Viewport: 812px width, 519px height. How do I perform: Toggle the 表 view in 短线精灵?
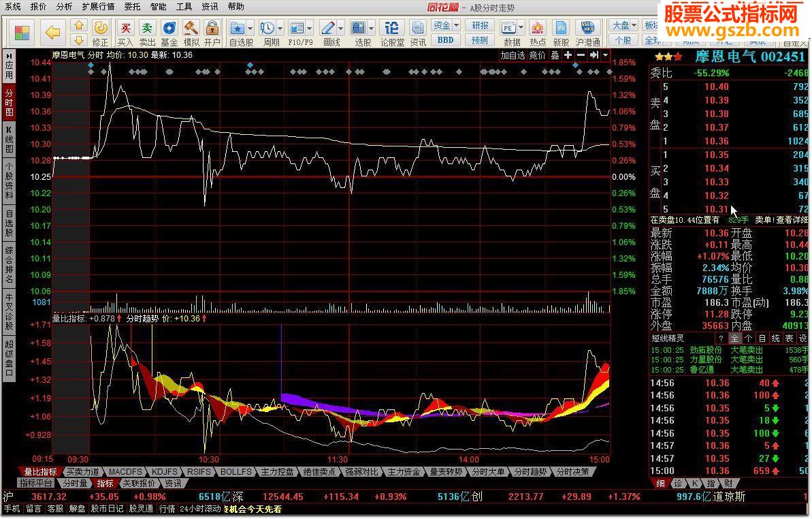[790, 339]
